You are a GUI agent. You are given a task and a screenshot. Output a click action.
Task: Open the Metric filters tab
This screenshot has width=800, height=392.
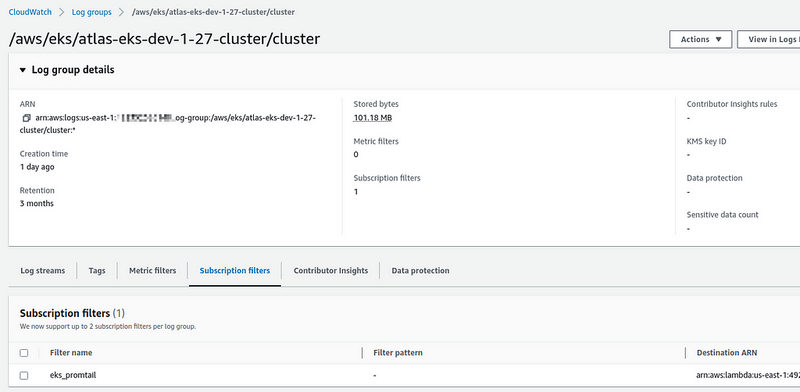coord(153,271)
